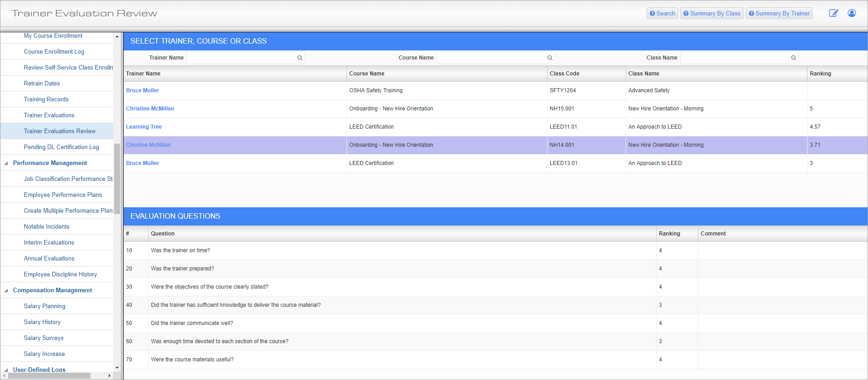Click sidebar scroll down arrow

[x=117, y=368]
